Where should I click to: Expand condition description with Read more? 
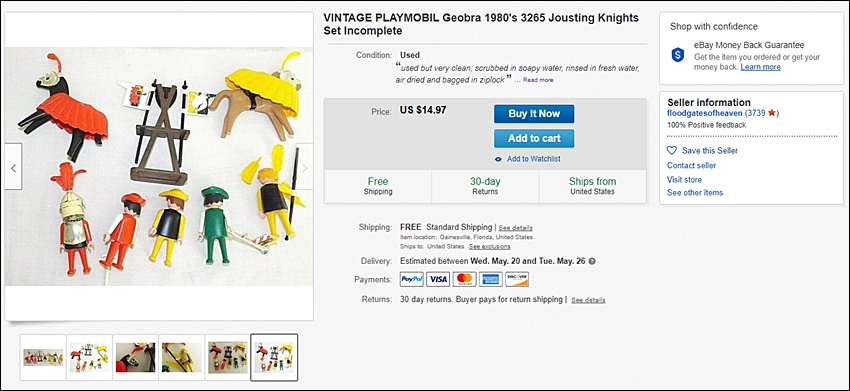(538, 80)
